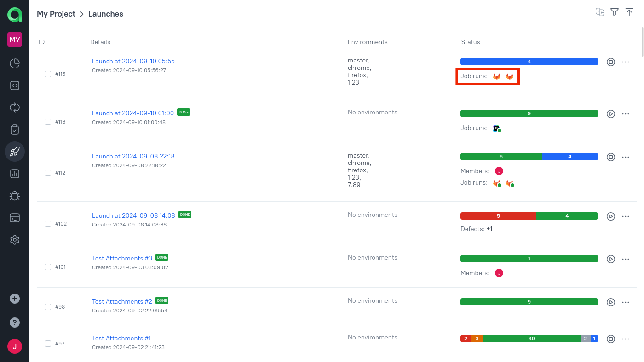Click Defects: +1 in launch #102
644x362 pixels.
pyautogui.click(x=477, y=229)
